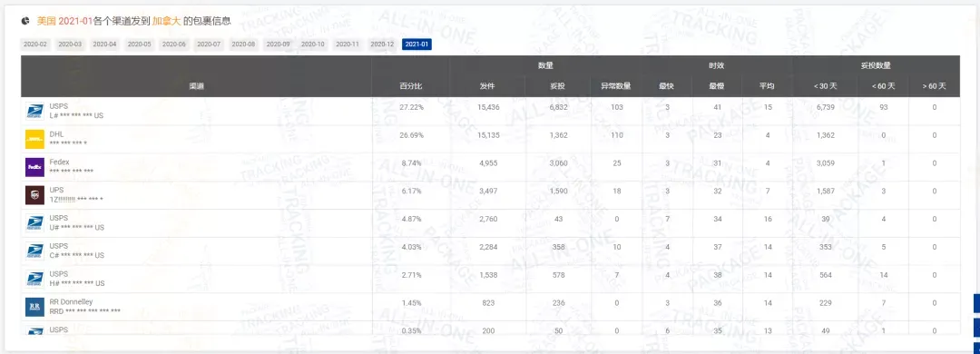980x354 pixels.
Task: Open the 2020-09 month tab
Action: [279, 44]
